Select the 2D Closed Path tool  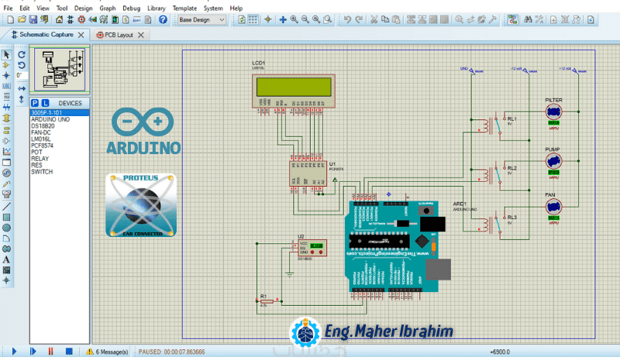coord(6,249)
